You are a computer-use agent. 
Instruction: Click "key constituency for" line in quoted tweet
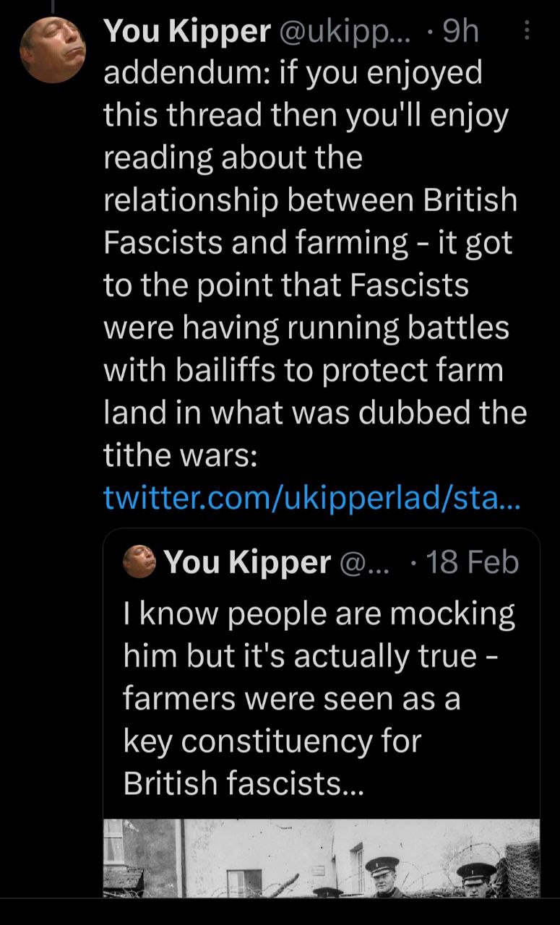[272, 741]
